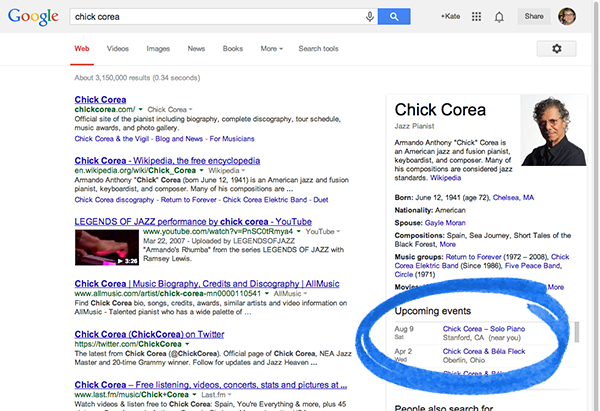Open the Wikipedia link in the knowledge panel description
Viewport: 600px width, 411px height.
pos(445,178)
